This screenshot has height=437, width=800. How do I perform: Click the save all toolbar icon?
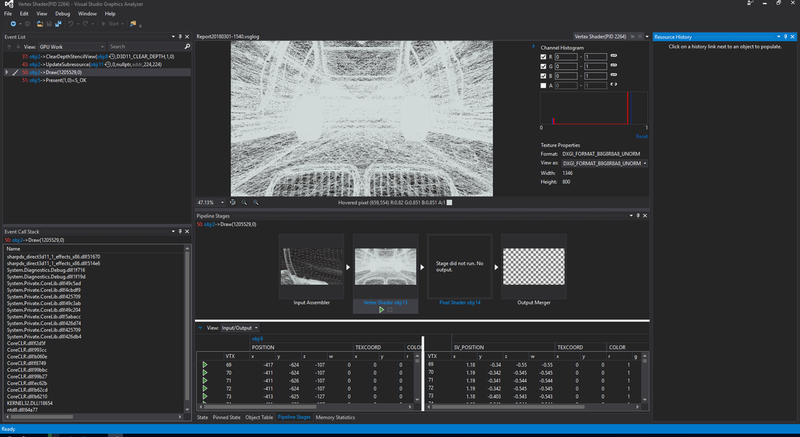pos(58,24)
